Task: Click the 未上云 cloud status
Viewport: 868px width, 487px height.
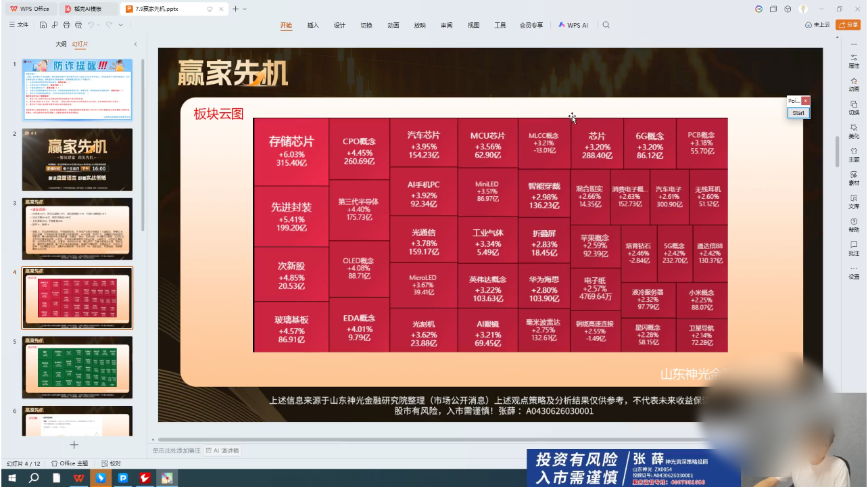Action: coord(817,25)
